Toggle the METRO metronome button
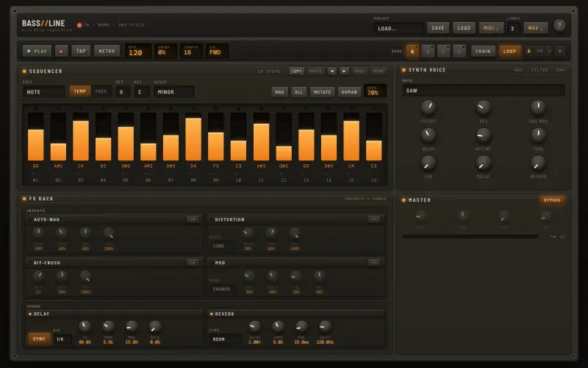The image size is (588, 368). pyautogui.click(x=107, y=51)
